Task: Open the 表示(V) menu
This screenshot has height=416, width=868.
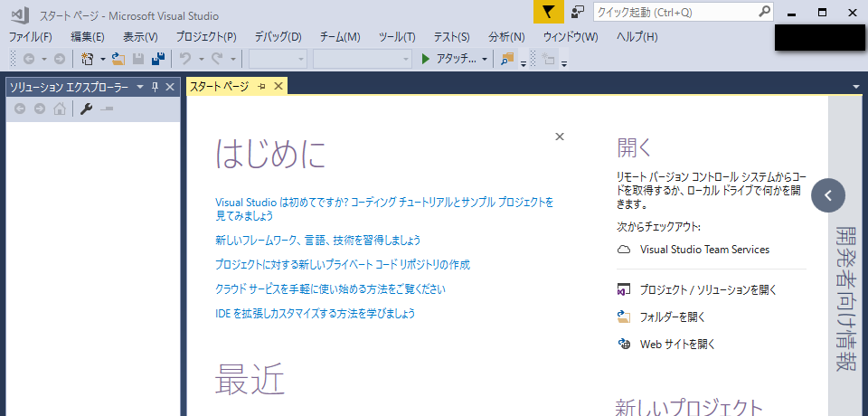Action: pyautogui.click(x=140, y=37)
